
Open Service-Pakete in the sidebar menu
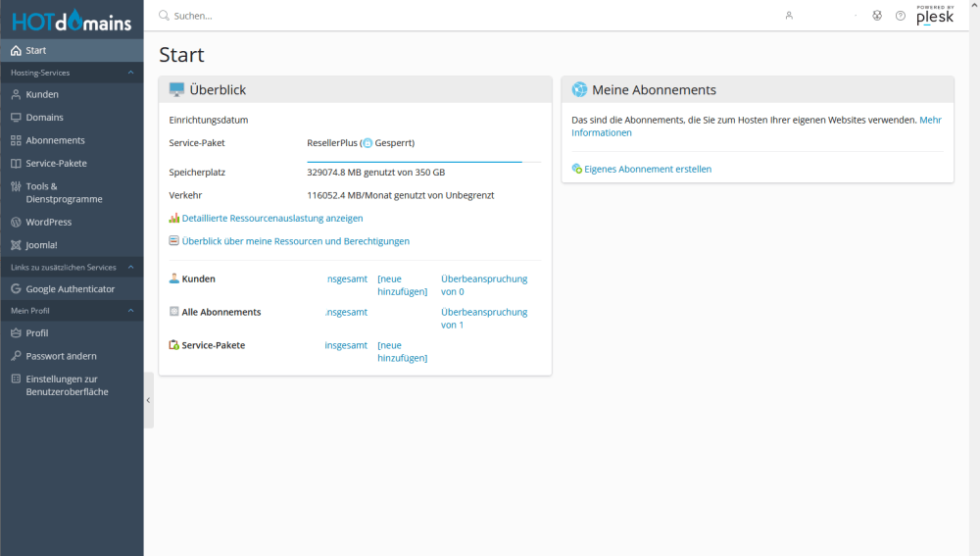[56, 164]
